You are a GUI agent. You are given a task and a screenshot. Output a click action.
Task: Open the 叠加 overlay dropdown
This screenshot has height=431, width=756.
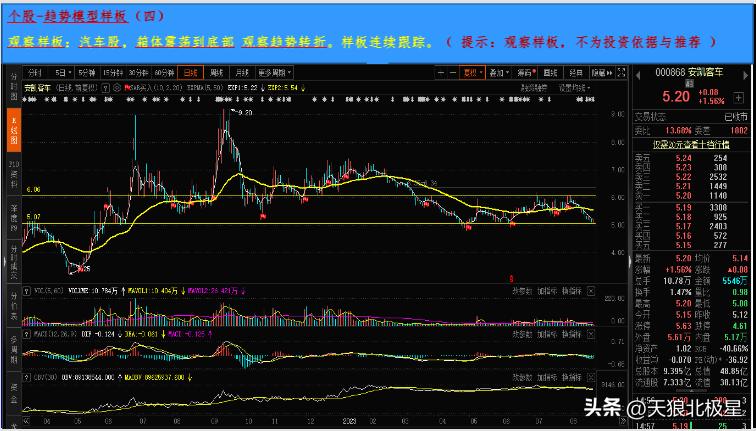[x=499, y=73]
